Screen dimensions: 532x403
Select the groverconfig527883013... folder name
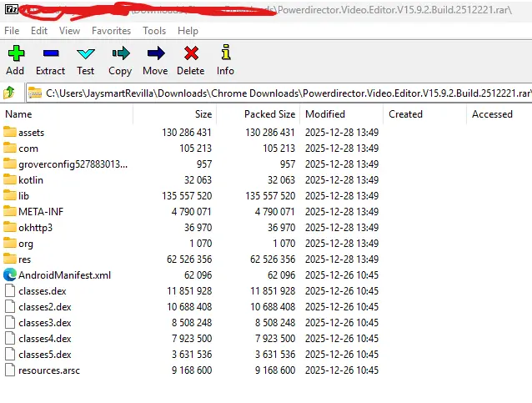point(73,164)
